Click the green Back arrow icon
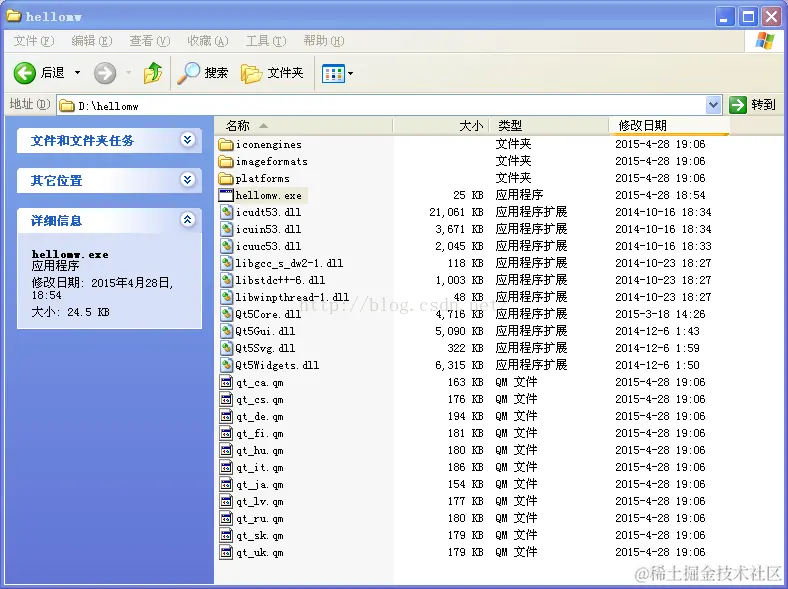Image resolution: width=788 pixels, height=589 pixels. point(25,73)
